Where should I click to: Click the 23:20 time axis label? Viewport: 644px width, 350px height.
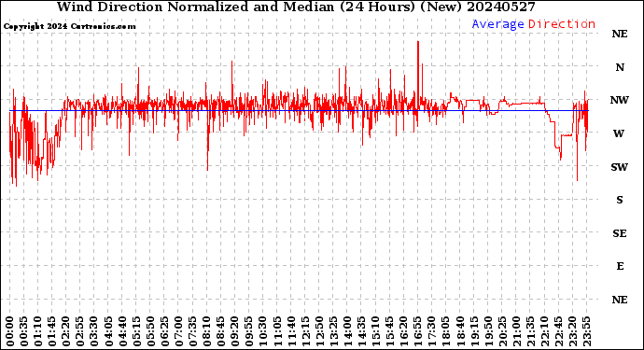(x=572, y=331)
